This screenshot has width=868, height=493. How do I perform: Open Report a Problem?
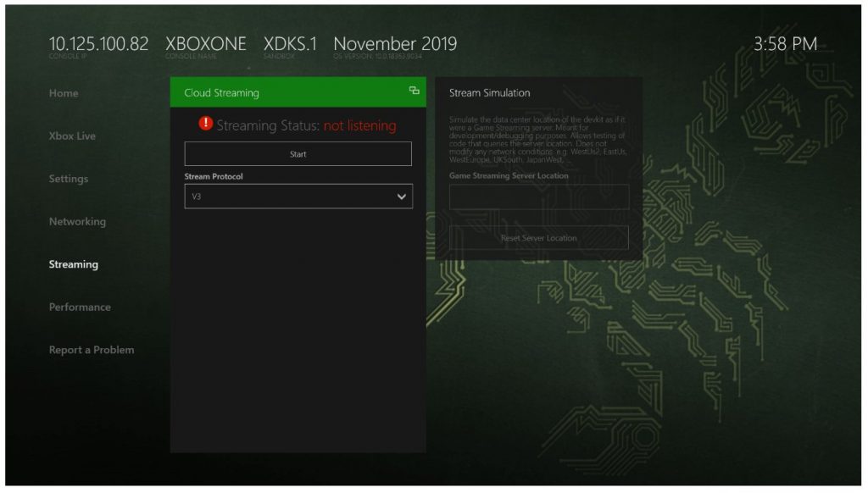pyautogui.click(x=92, y=349)
